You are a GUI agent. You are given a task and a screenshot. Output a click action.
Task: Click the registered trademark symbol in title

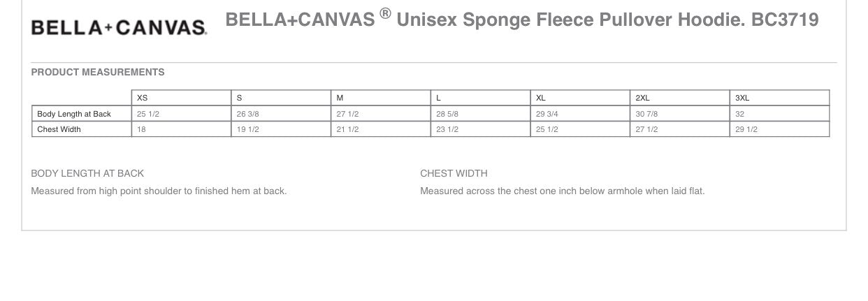point(385,15)
